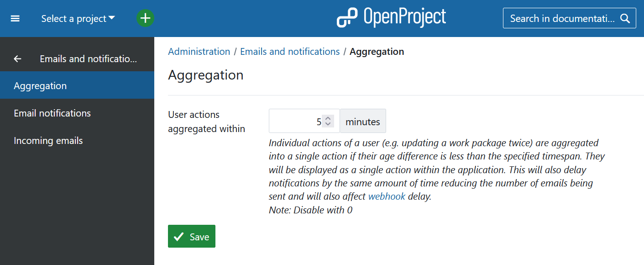Switch to the Email notifications section
This screenshot has height=265, width=644.
point(52,113)
